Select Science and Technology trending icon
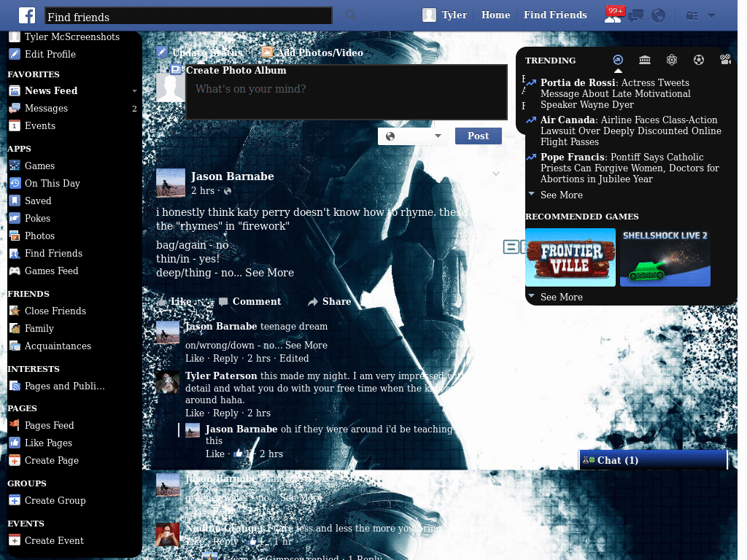The width and height of the screenshot is (747, 560). tap(672, 60)
